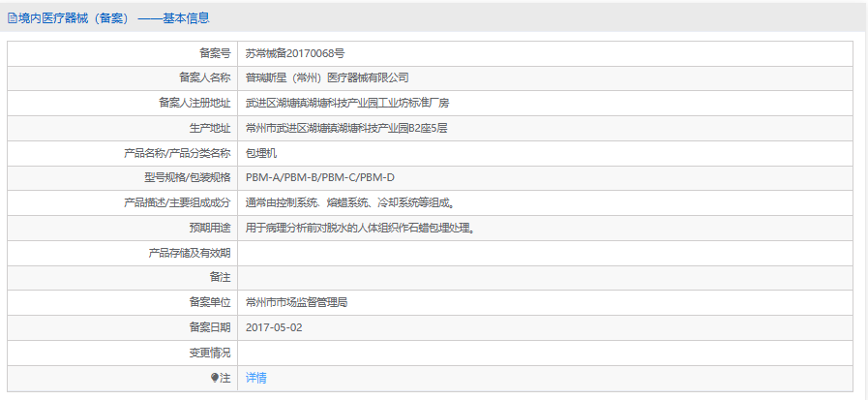The width and height of the screenshot is (868, 400).
Task: Click the 备注 row label
Action: coord(221,278)
